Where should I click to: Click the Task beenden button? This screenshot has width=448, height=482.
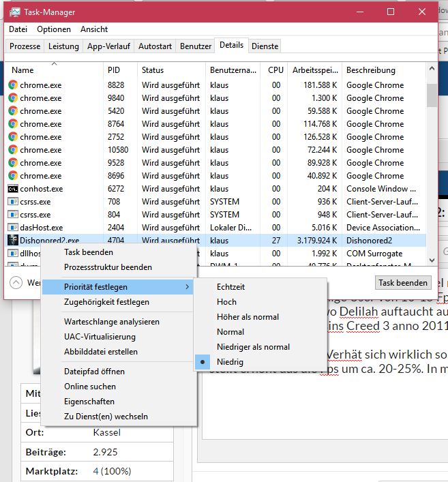click(403, 282)
